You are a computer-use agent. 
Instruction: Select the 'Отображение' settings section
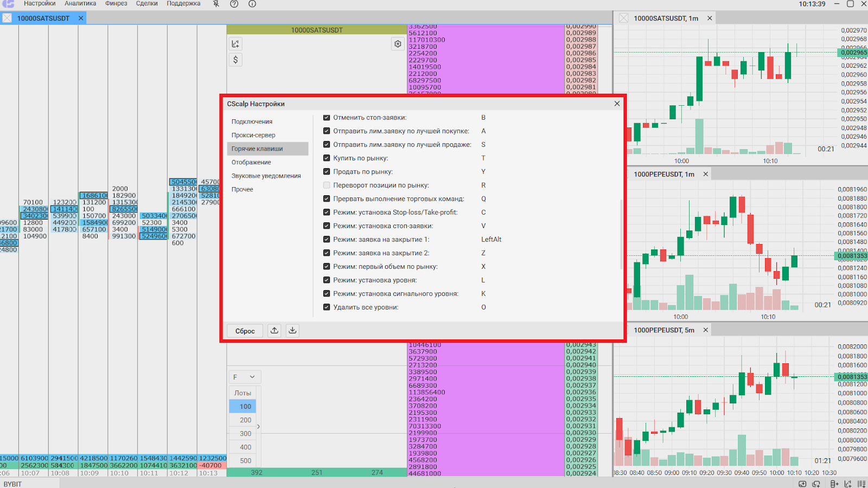pyautogui.click(x=251, y=162)
